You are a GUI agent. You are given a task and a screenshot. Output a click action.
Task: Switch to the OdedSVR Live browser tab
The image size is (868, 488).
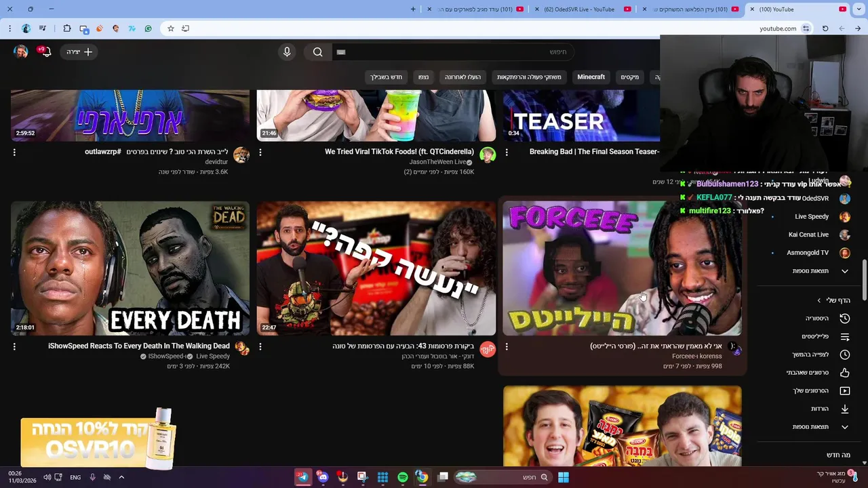tap(582, 9)
